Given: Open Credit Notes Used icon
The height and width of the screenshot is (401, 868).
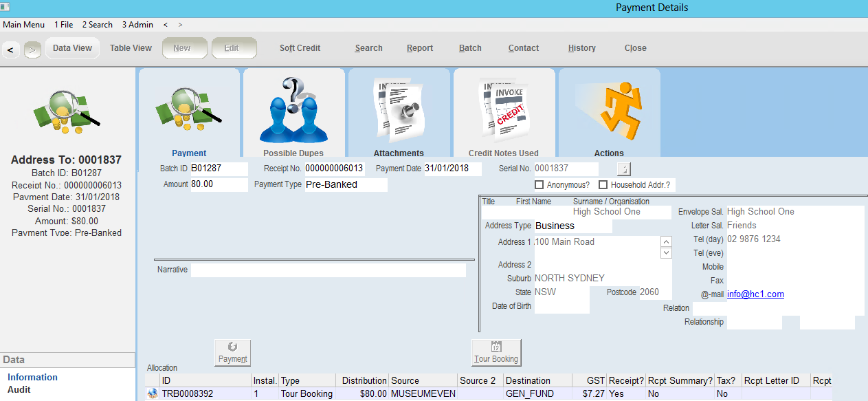Looking at the screenshot, I should (504, 110).
